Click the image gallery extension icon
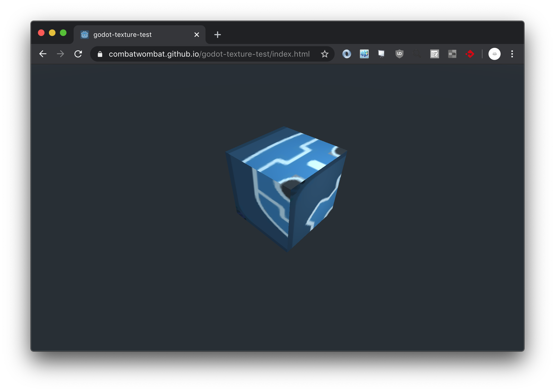 point(364,54)
